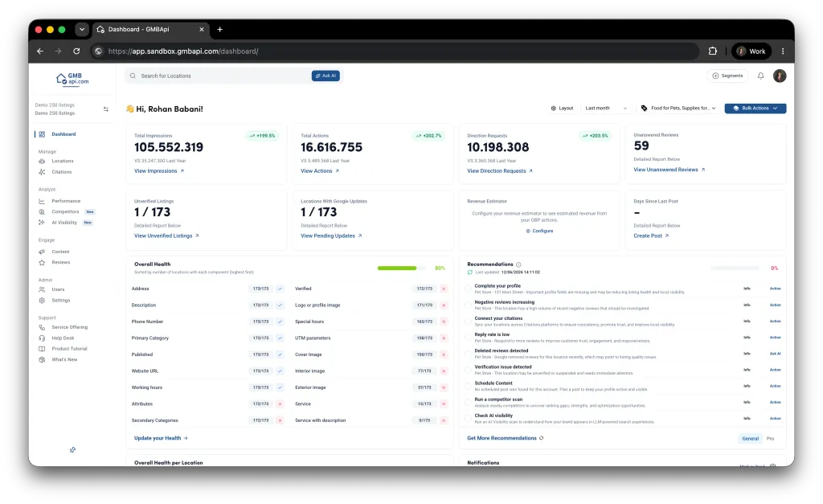Click the notifications bell icon
This screenshot has width=823, height=504.
760,76
